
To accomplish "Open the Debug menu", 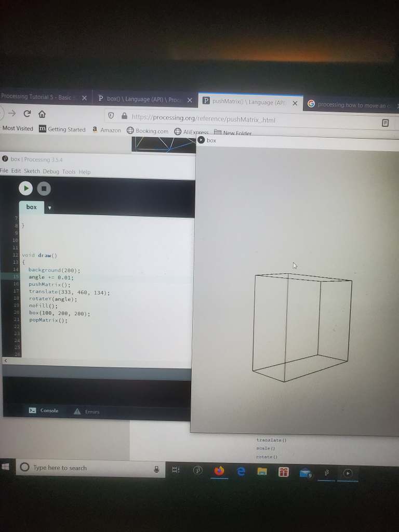I will click(x=51, y=171).
